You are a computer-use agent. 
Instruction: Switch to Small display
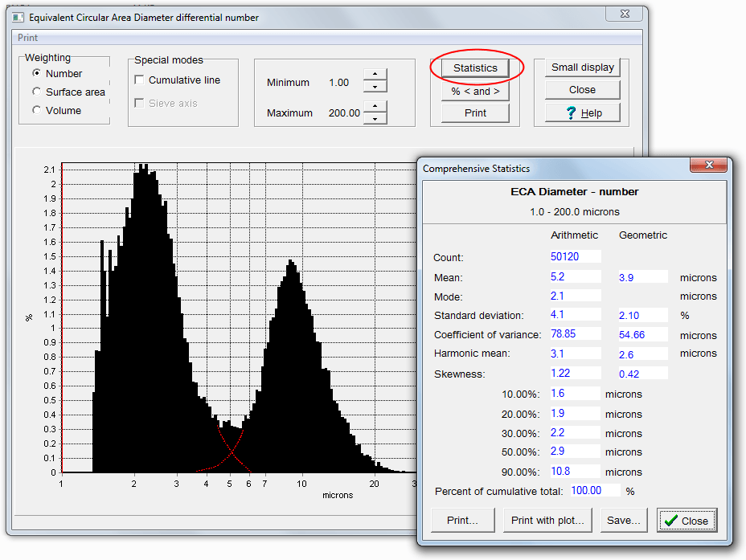(582, 67)
